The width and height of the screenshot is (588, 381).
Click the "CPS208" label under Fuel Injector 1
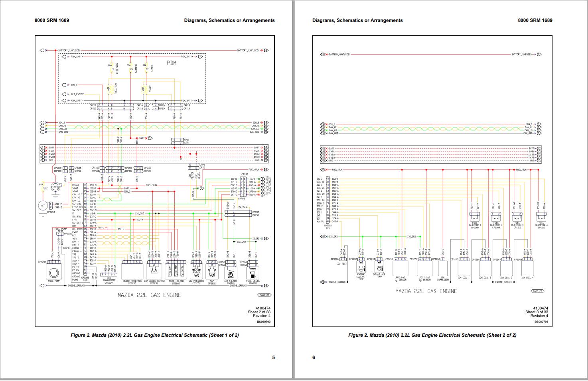pyautogui.click(x=474, y=228)
